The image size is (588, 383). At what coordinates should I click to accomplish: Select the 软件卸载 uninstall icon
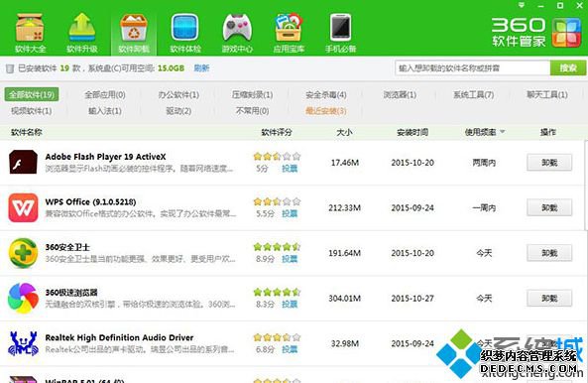tap(134, 28)
